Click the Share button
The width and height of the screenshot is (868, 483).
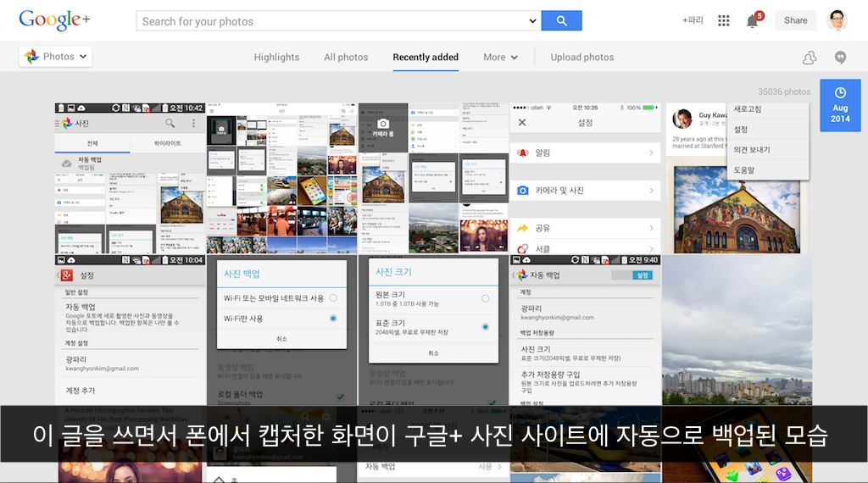coord(795,20)
